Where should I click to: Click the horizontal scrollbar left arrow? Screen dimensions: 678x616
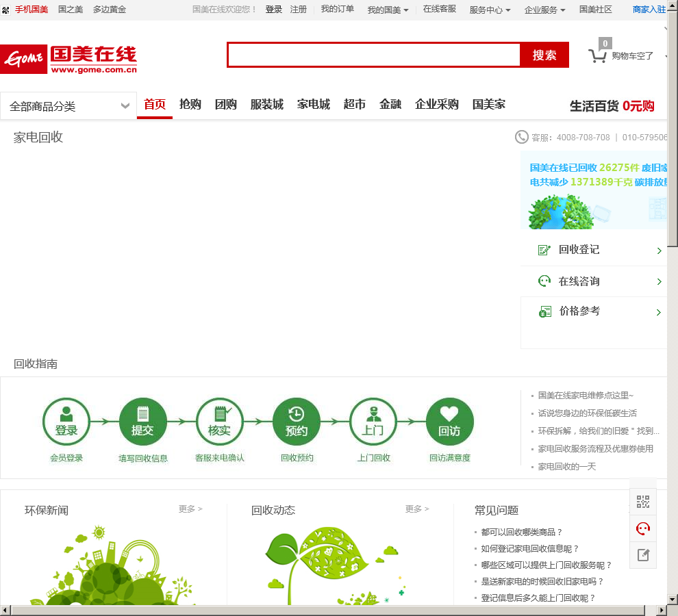click(x=5, y=611)
